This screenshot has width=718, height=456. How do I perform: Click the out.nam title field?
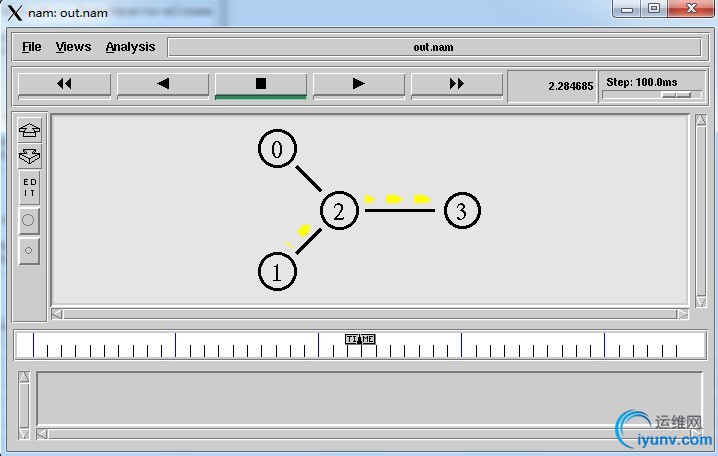tap(434, 47)
